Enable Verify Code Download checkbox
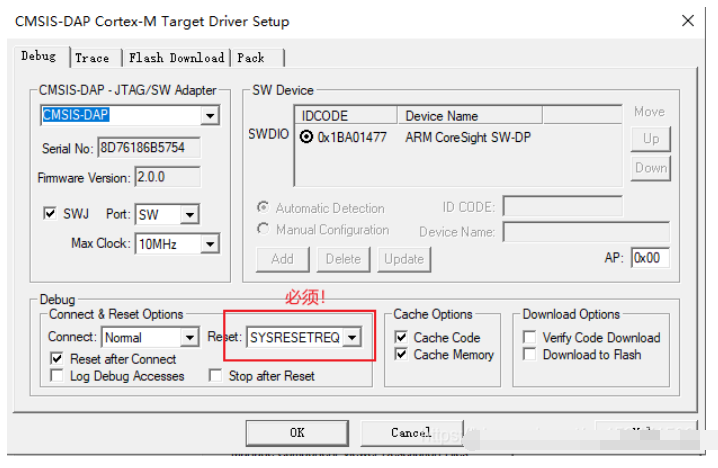 530,337
